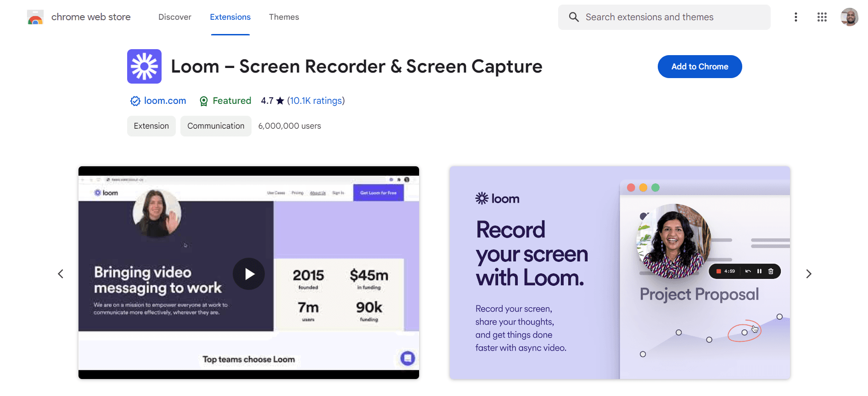868x396 pixels.
Task: Click the user profile avatar
Action: tap(849, 17)
